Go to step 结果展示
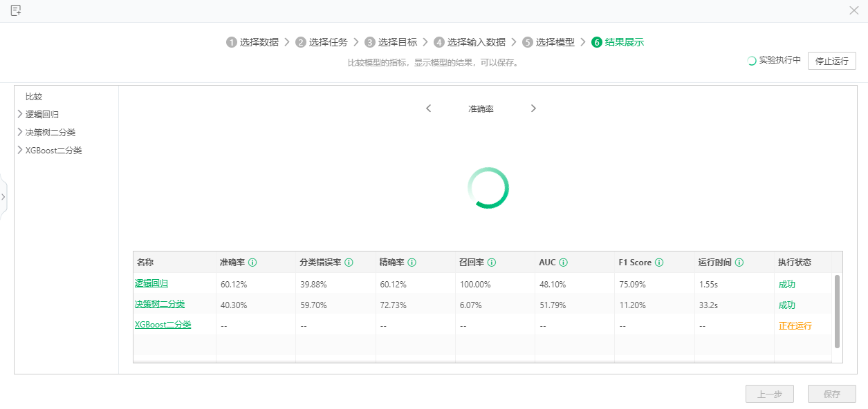The width and height of the screenshot is (868, 409). pos(625,42)
